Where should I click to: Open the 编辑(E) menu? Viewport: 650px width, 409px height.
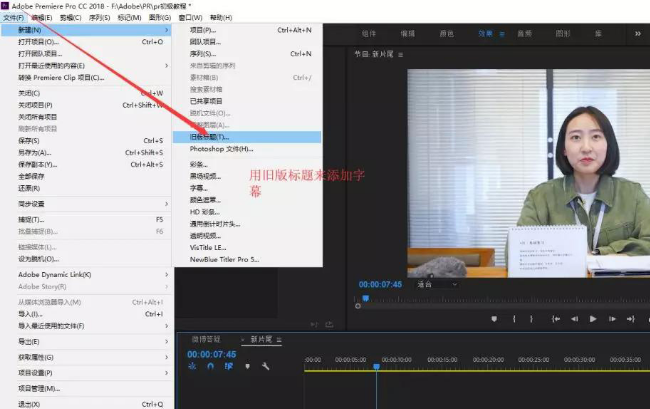click(x=42, y=17)
